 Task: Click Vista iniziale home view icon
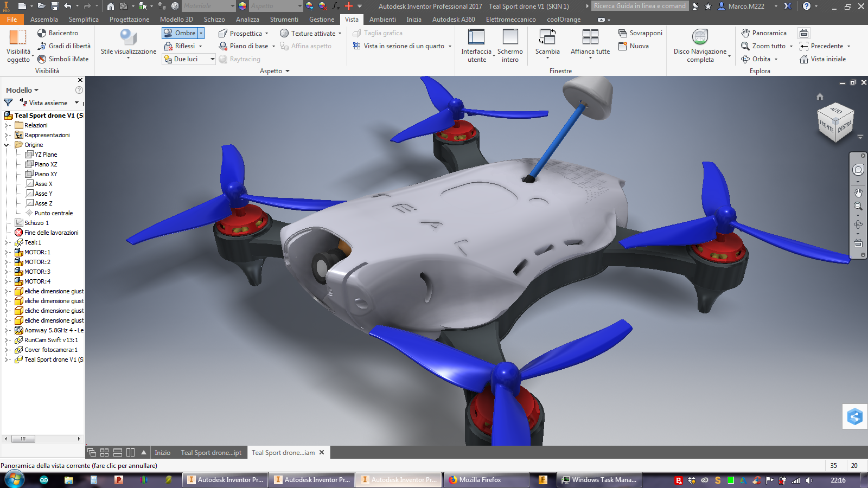click(x=804, y=59)
